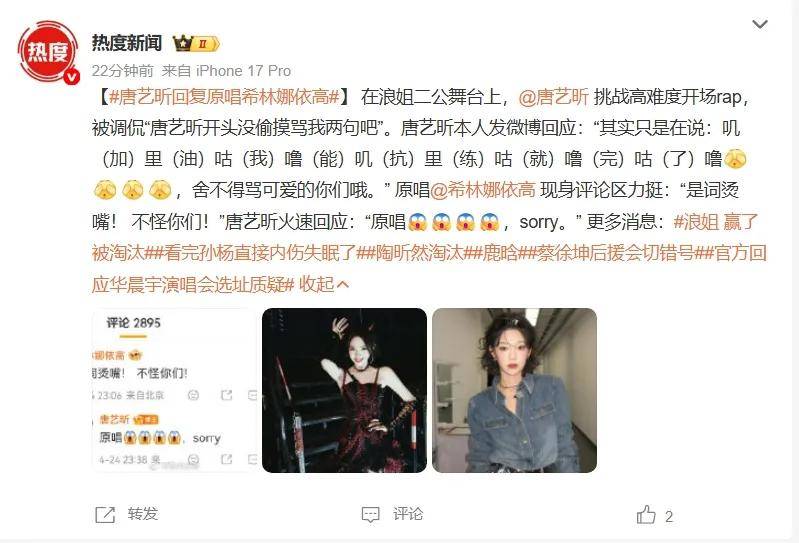Viewport: 799px width, 543px height.
Task: Open the comment bubble icon beside 评论
Action: 370,514
